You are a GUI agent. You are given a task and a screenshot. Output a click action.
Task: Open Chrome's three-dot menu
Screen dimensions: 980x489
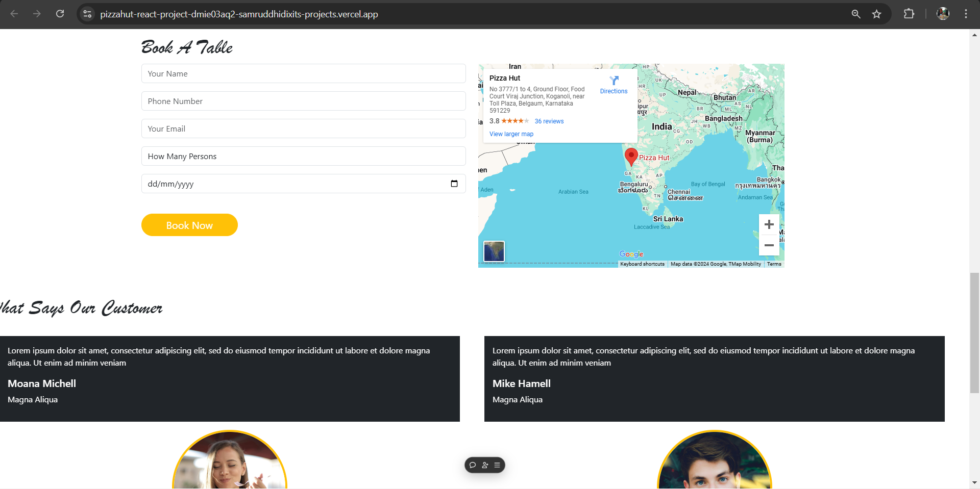pyautogui.click(x=965, y=14)
